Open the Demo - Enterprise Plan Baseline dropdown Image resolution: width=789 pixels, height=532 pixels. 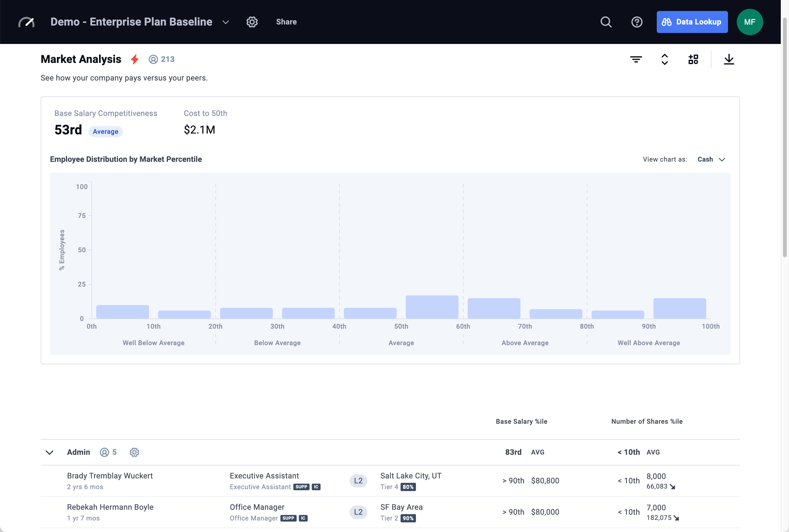point(225,22)
